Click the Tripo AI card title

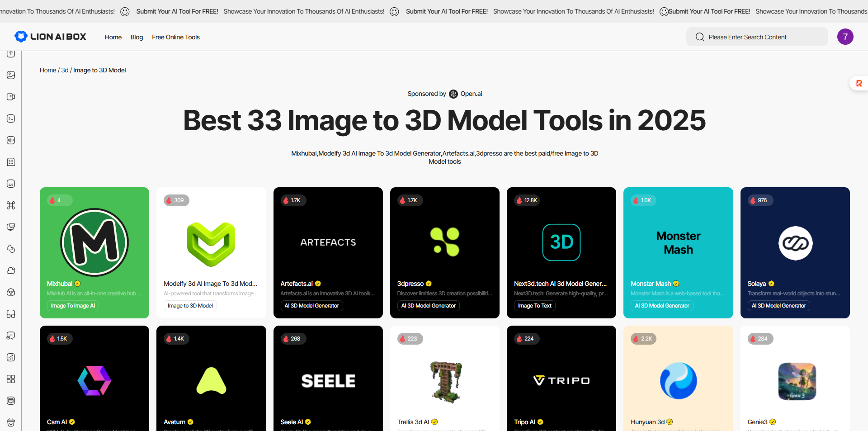pos(524,422)
